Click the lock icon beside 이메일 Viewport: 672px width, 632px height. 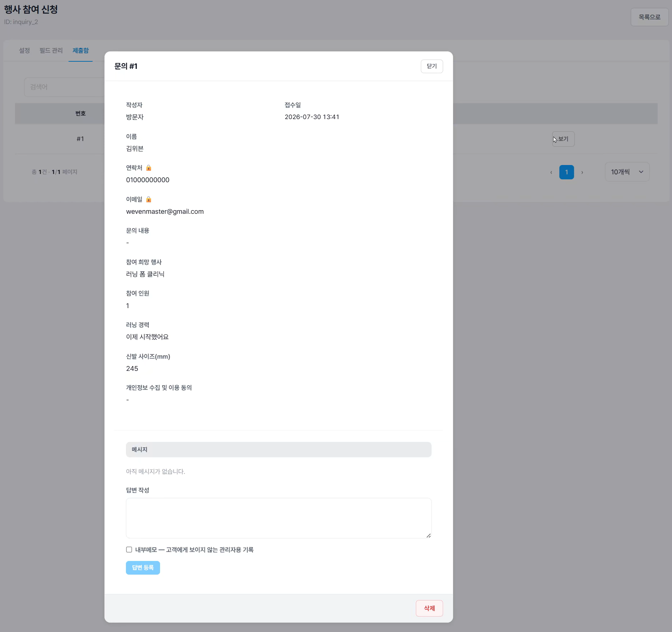[149, 199]
